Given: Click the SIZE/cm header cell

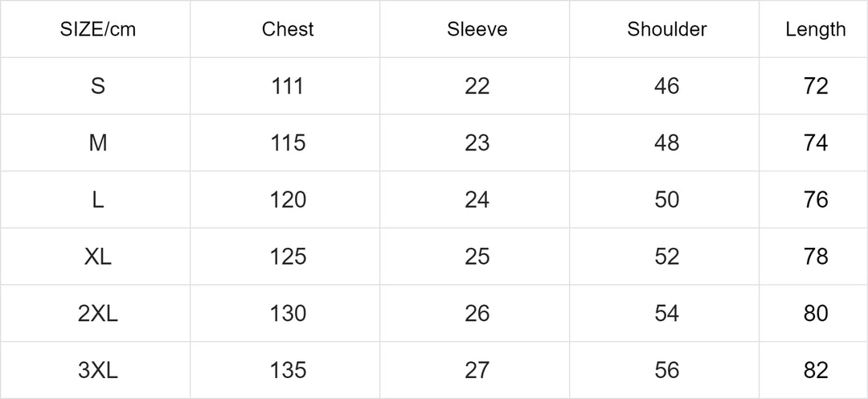Looking at the screenshot, I should click(x=97, y=30).
